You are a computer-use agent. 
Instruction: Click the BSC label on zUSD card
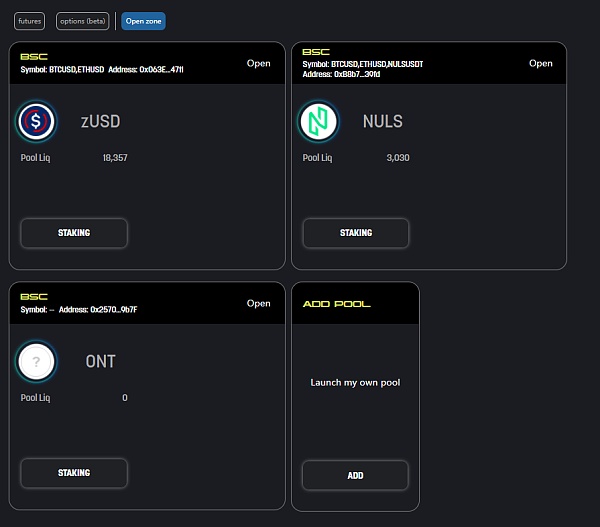[x=34, y=57]
